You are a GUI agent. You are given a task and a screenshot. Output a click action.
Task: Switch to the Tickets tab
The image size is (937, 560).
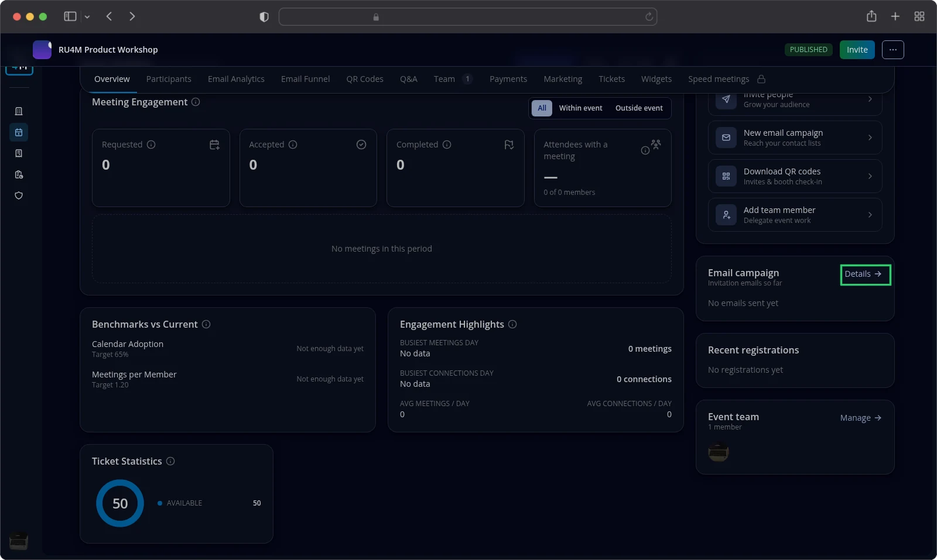(611, 79)
